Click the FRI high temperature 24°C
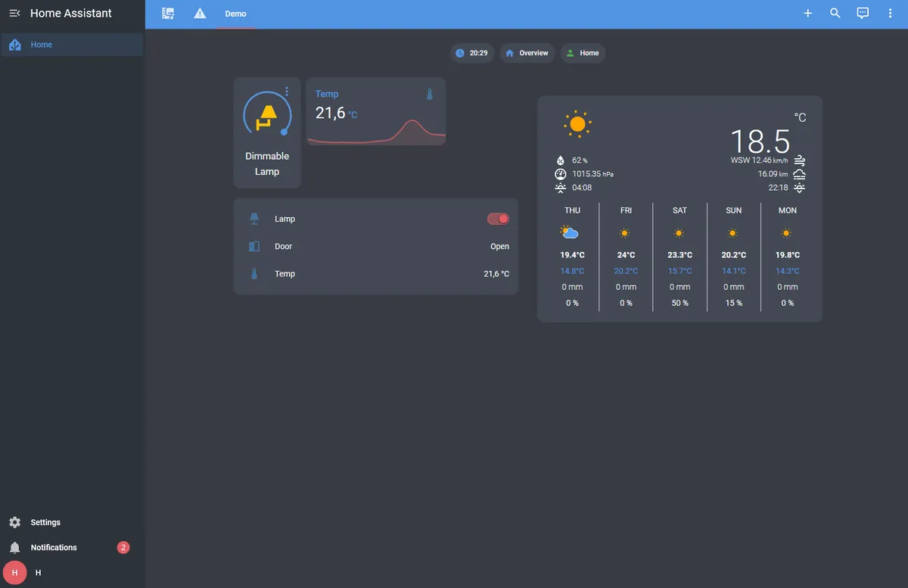The height and width of the screenshot is (588, 908). click(x=626, y=255)
